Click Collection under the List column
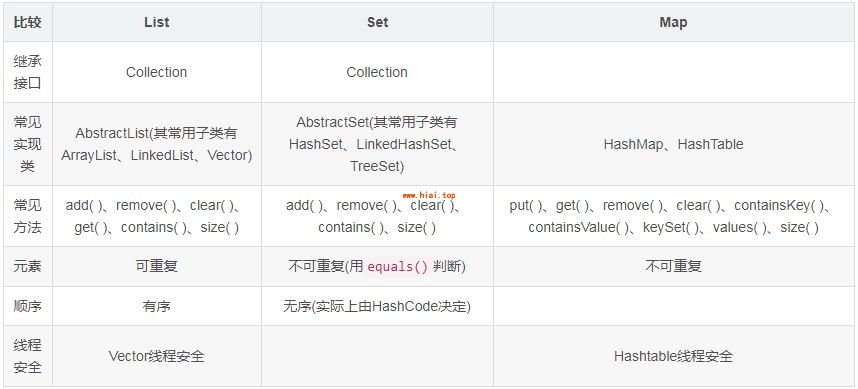 (x=156, y=72)
